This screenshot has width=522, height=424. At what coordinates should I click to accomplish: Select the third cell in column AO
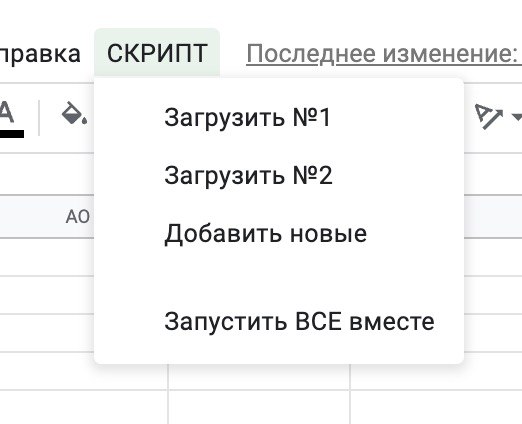[47, 333]
